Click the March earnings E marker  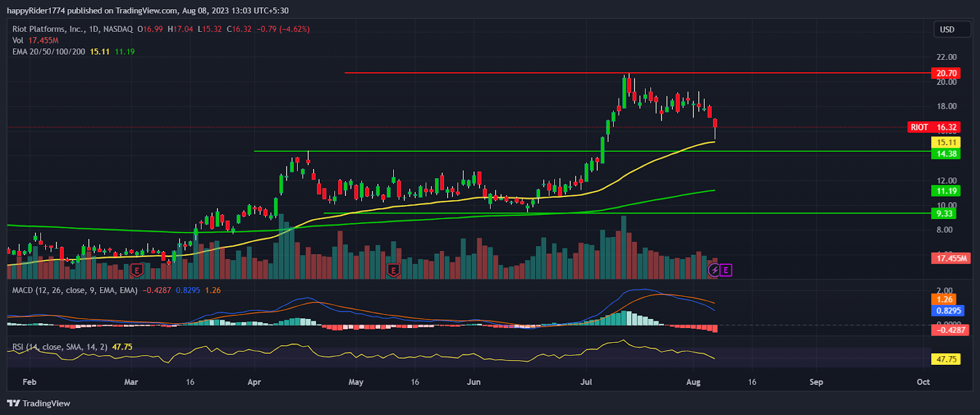pos(137,270)
